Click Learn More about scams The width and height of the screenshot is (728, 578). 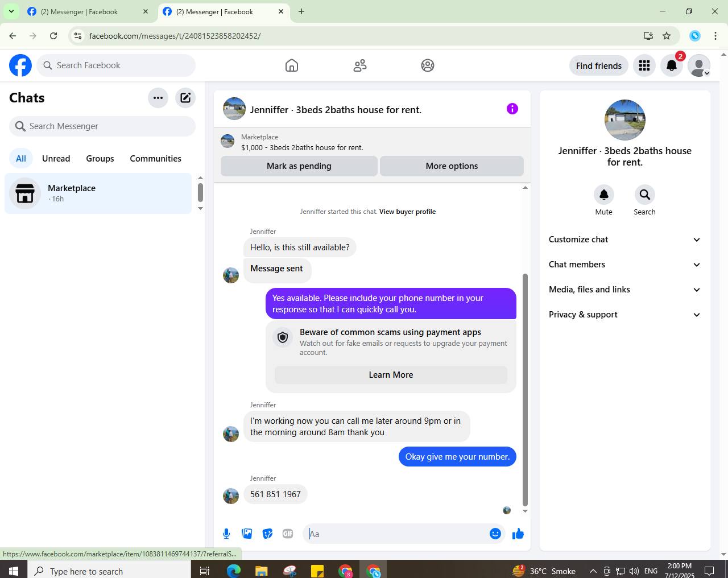pos(391,375)
